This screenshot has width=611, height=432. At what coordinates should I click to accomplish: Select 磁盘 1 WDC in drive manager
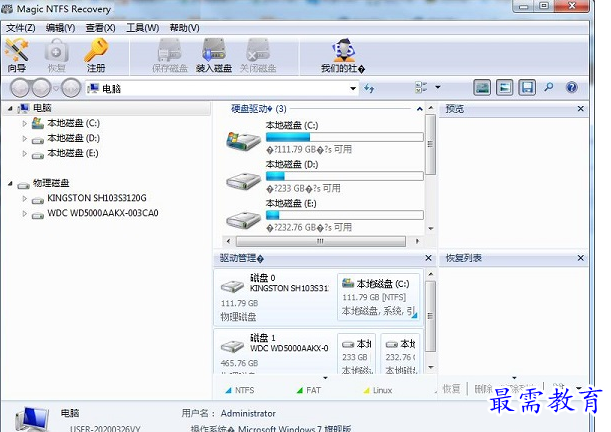[275, 353]
